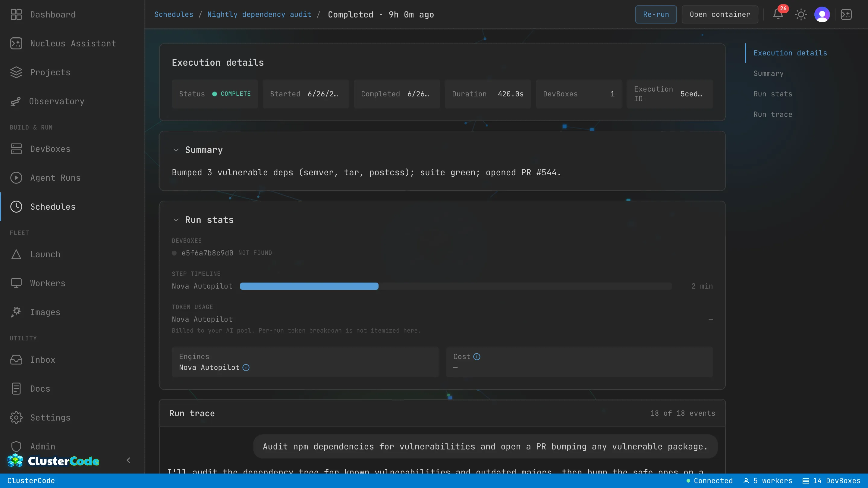Click NOT FOUND label beside devbox

pos(255,253)
